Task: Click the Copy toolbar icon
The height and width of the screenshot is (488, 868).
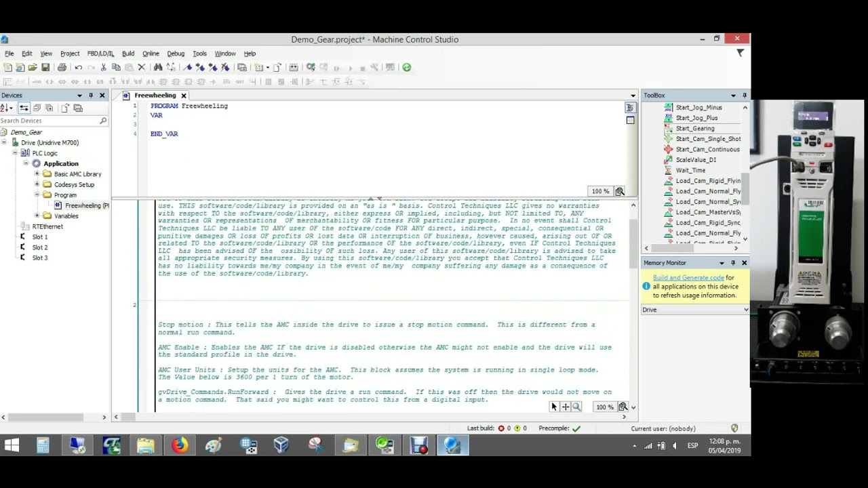Action: click(x=116, y=67)
